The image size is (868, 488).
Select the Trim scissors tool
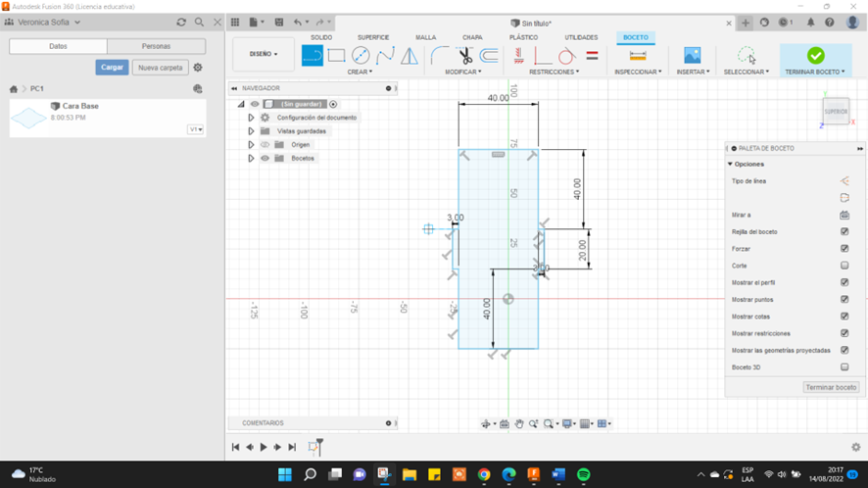pos(464,56)
